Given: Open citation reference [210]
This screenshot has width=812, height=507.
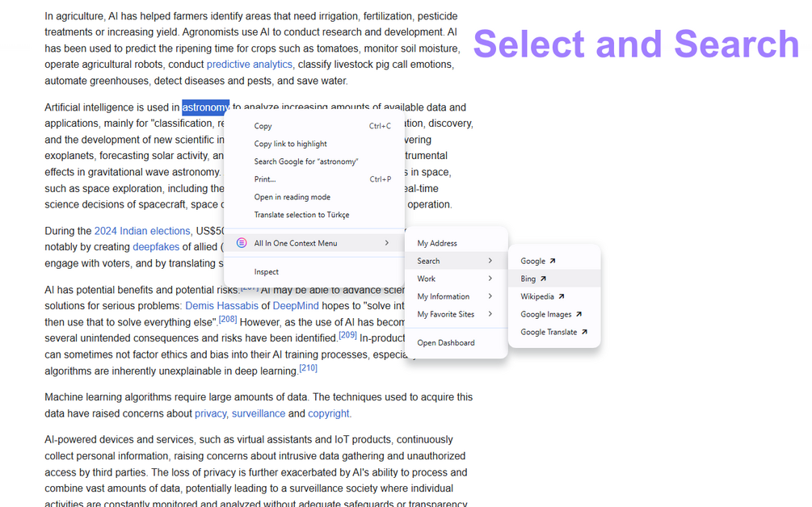Looking at the screenshot, I should 308,368.
